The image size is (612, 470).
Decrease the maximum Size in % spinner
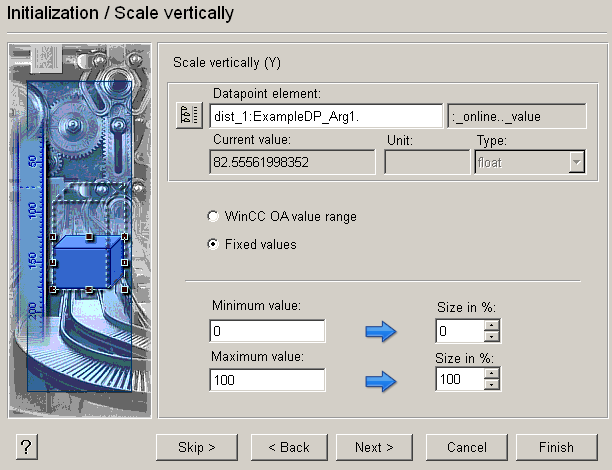pos(491,385)
